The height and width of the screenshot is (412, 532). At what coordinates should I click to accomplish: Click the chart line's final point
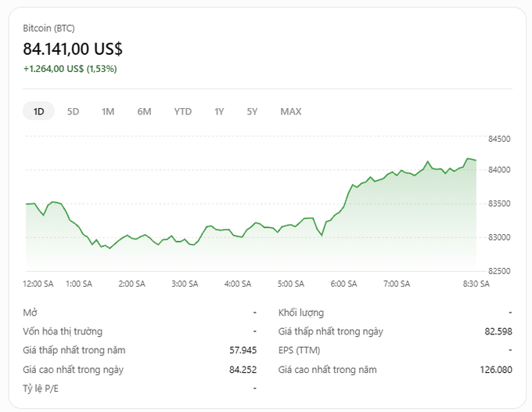pos(476,160)
